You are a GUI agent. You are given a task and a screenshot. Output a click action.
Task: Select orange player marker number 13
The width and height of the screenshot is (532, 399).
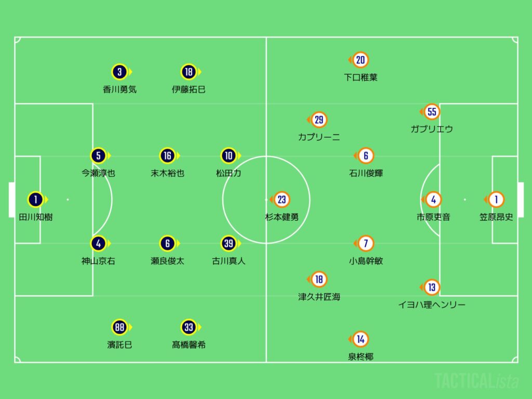431,287
